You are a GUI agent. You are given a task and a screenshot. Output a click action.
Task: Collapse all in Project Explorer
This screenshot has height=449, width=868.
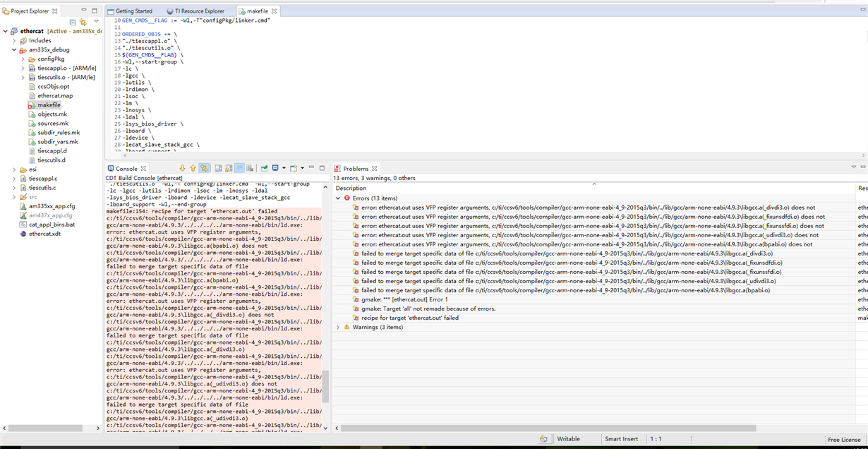pos(73,22)
